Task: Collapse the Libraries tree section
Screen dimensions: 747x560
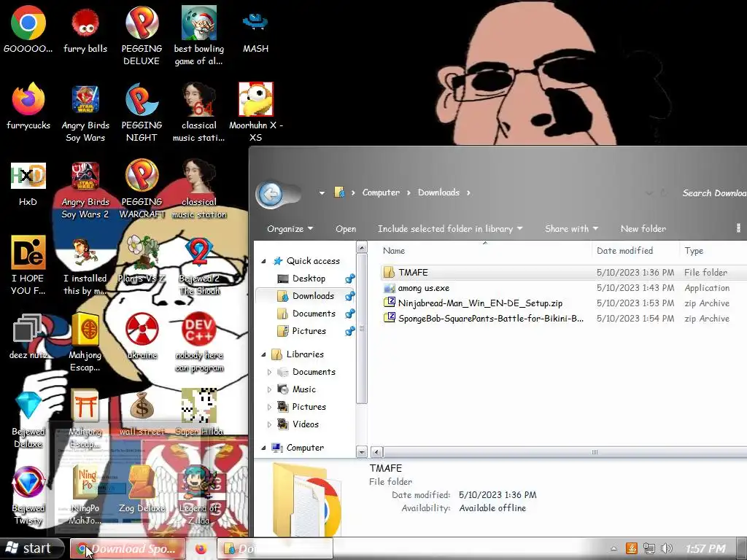Action: (264, 354)
